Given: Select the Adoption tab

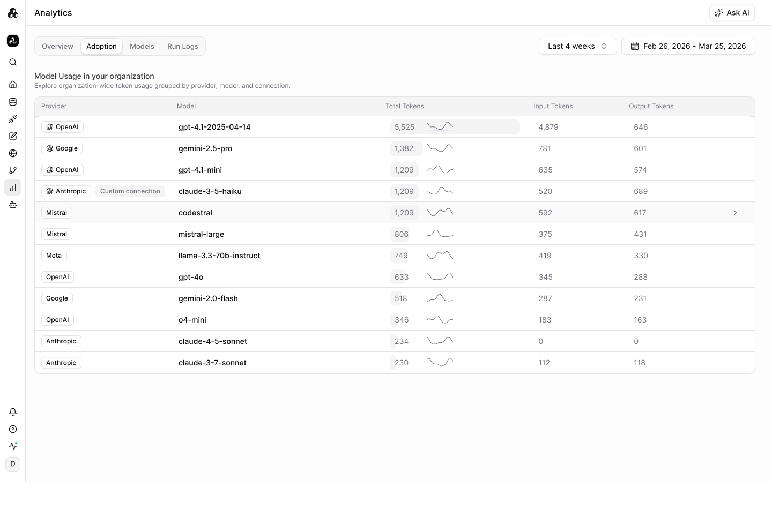Looking at the screenshot, I should (101, 46).
